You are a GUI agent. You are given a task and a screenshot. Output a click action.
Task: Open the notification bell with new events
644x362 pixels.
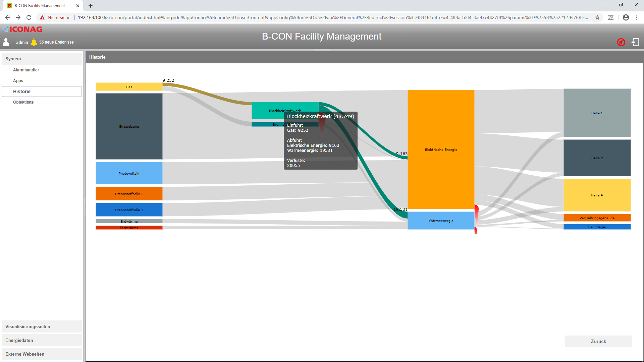tap(34, 42)
